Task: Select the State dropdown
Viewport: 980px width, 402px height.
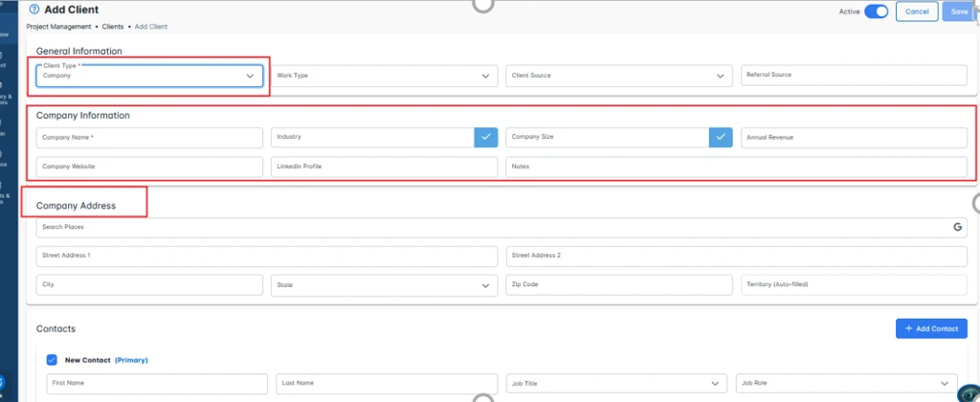Action: click(384, 285)
